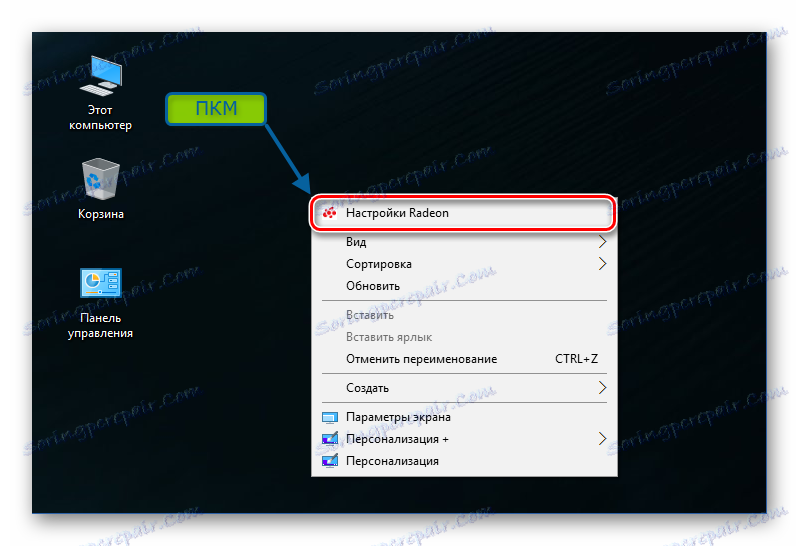Click the icon beside Персонализация +
The height and width of the screenshot is (546, 799).
click(x=330, y=439)
